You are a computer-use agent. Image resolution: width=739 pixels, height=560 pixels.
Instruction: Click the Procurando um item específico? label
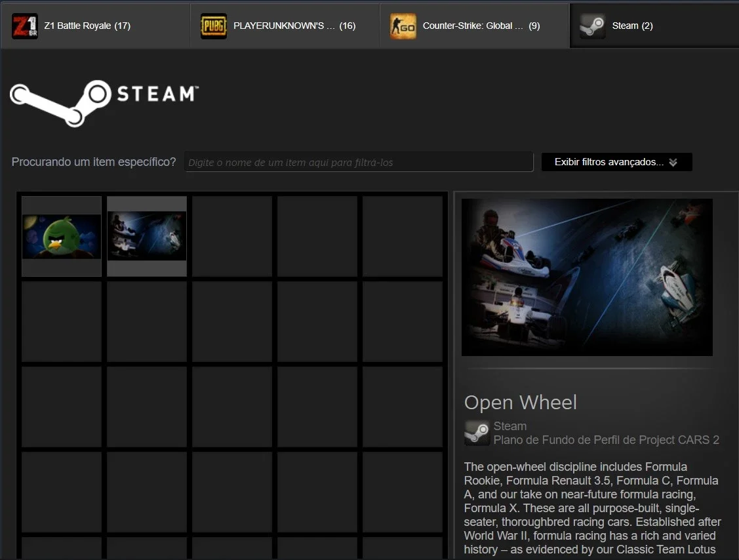tap(93, 162)
